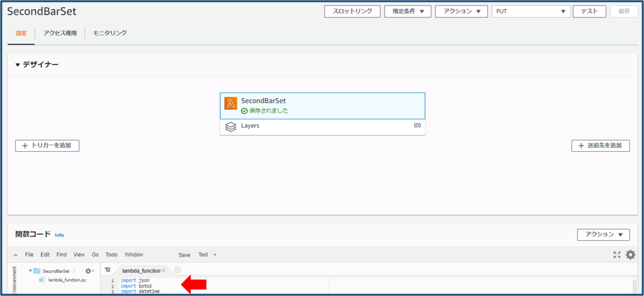Click the tab list icon in editor
644x296 pixels.
pos(107,270)
